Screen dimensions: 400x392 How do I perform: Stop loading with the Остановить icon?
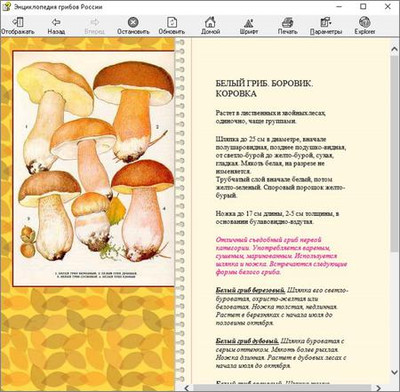coord(133,22)
